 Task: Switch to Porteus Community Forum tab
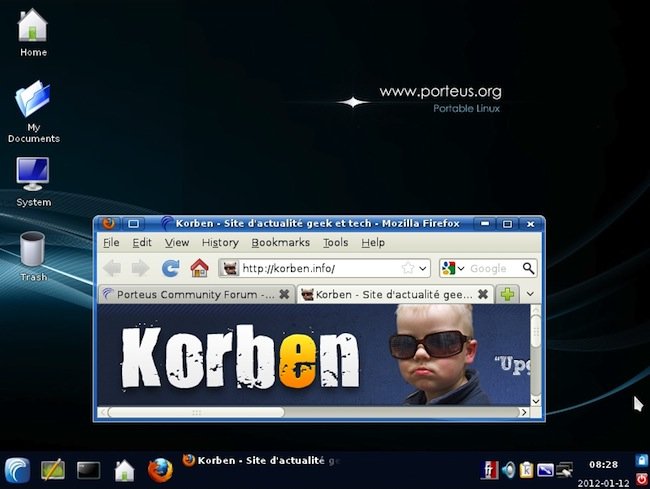pyautogui.click(x=196, y=294)
